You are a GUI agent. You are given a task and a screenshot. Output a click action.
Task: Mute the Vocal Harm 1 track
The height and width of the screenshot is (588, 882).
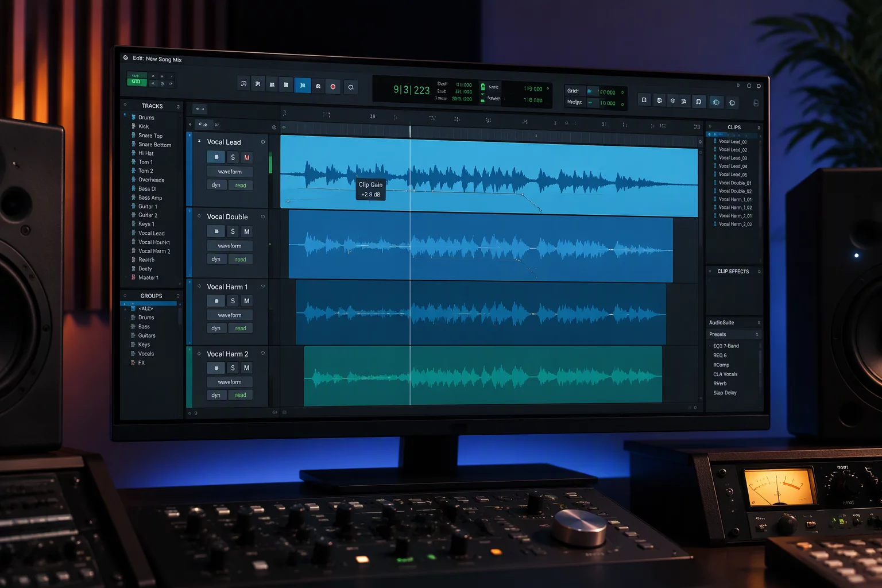246,301
